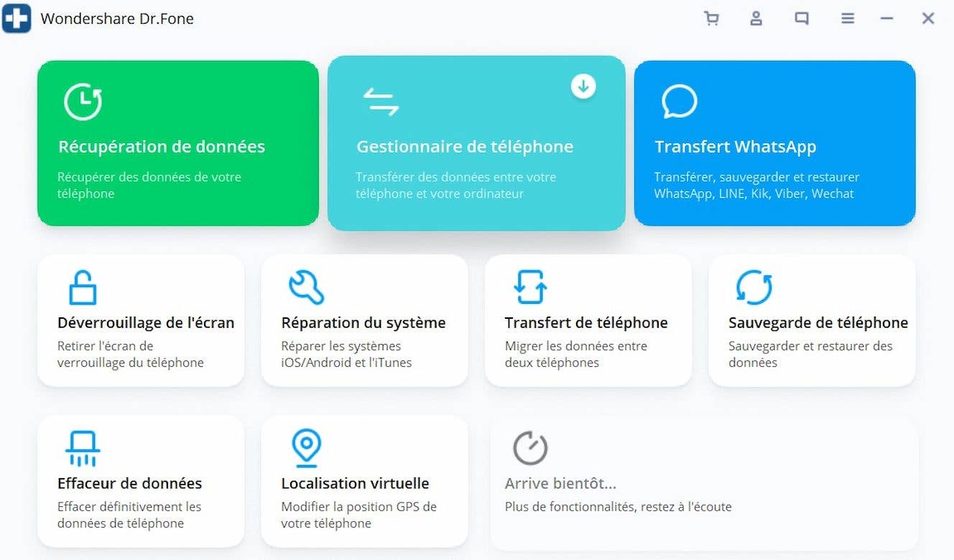Click the Effaceur de données eraser icon
Screen dimensions: 954x560
(81, 447)
